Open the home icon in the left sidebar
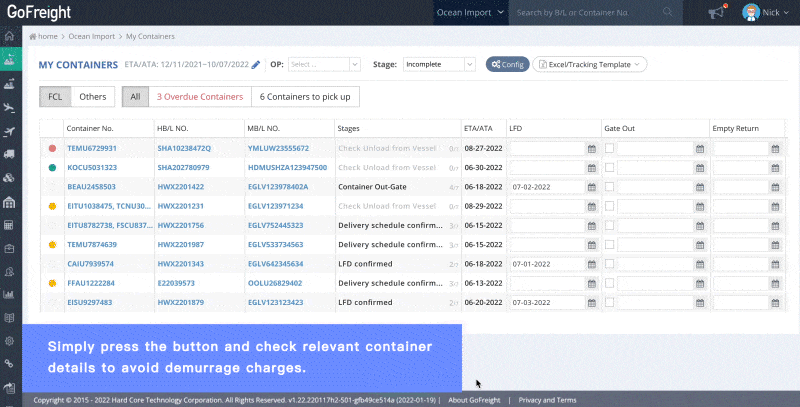800x407 pixels. pyautogui.click(x=9, y=37)
